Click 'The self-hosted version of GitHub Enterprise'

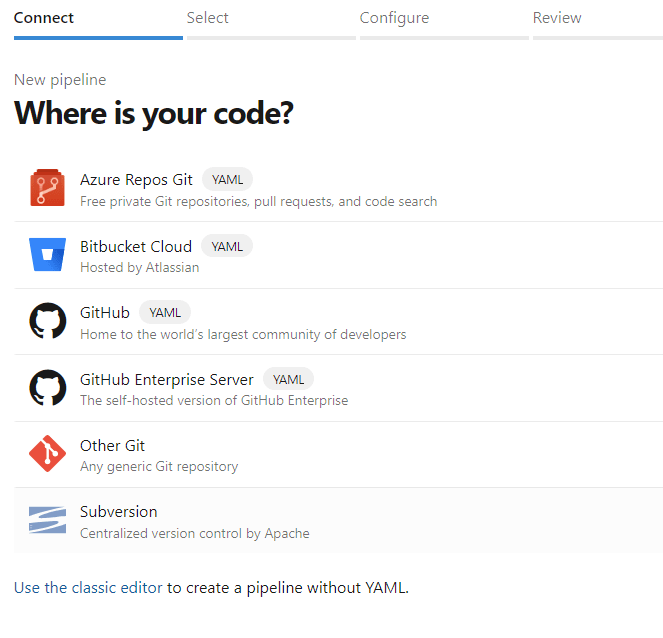(x=214, y=400)
